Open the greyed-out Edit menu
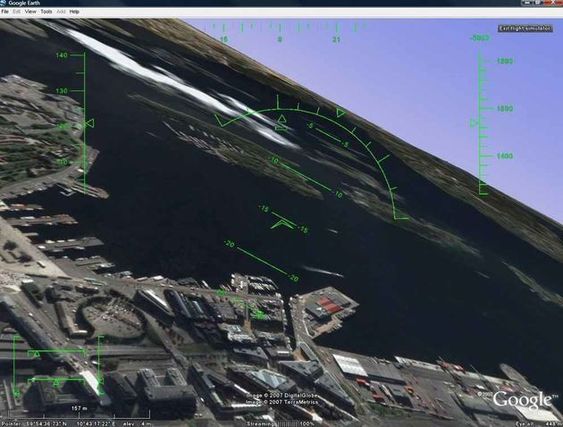Viewport: 563px width, 427px height. (17, 12)
